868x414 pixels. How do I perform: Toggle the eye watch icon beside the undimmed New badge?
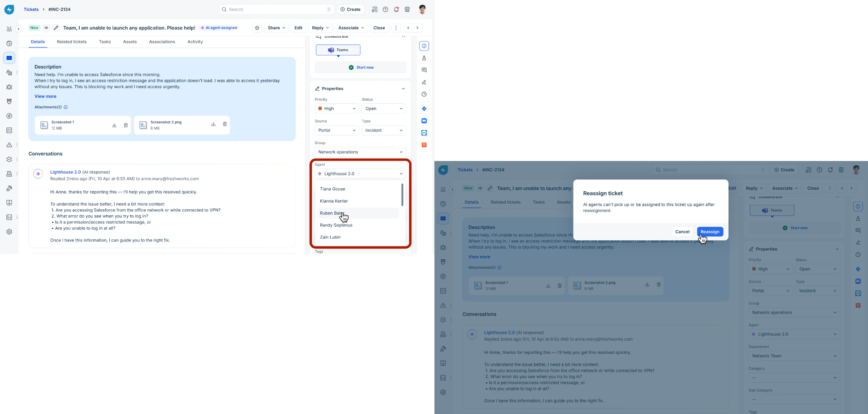click(x=46, y=28)
